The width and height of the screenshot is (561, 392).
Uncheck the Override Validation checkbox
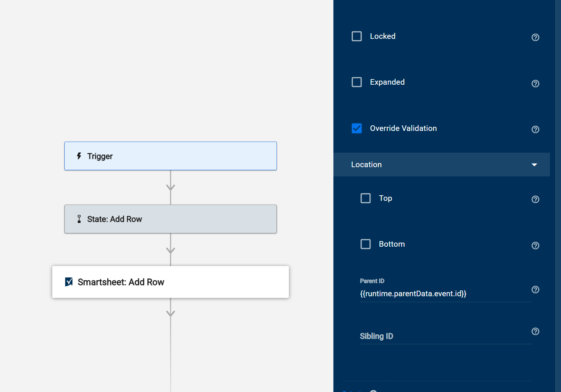click(357, 128)
